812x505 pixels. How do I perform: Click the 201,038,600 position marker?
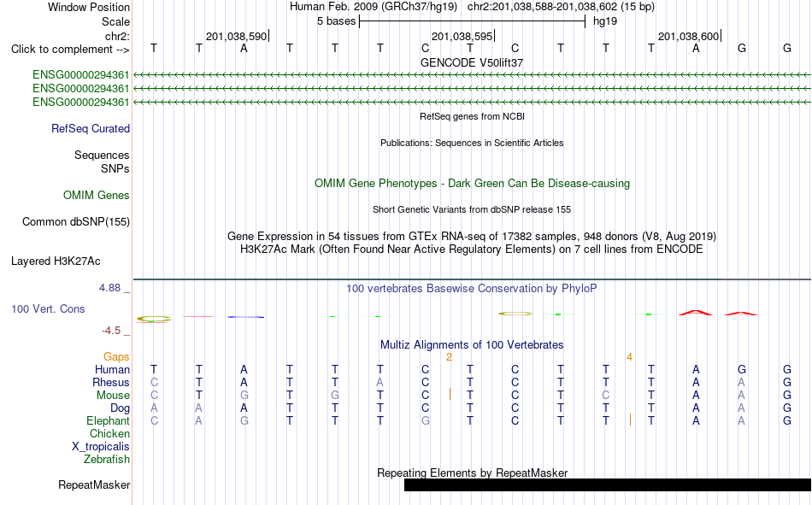[x=688, y=36]
